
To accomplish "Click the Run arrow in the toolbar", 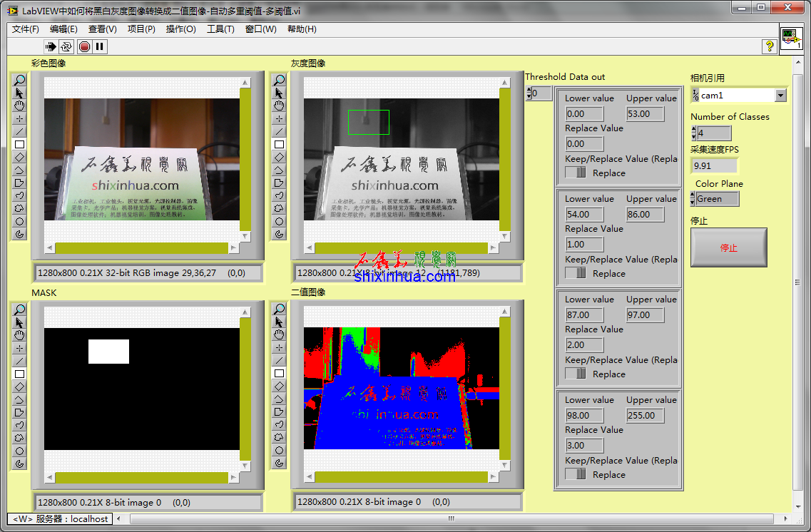I will pyautogui.click(x=51, y=46).
